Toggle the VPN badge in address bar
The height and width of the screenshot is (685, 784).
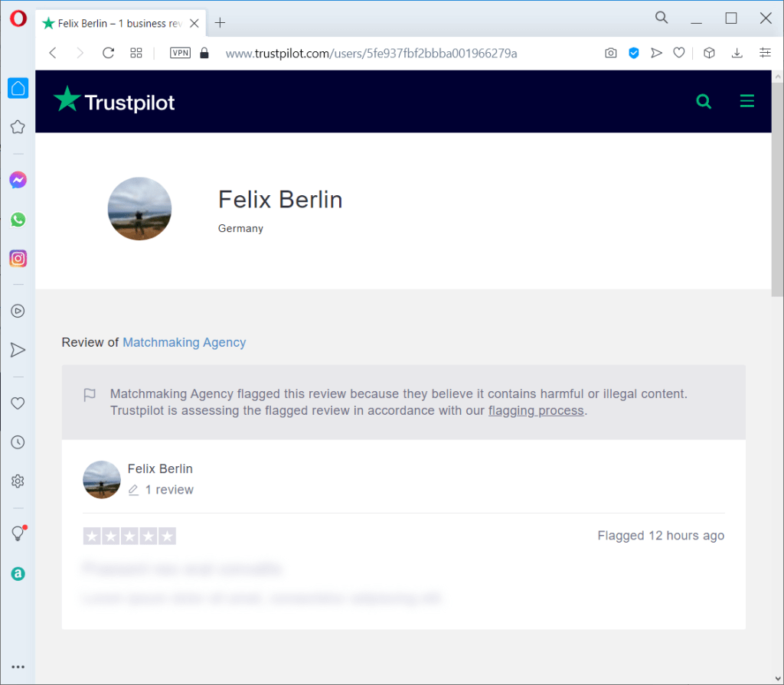180,53
